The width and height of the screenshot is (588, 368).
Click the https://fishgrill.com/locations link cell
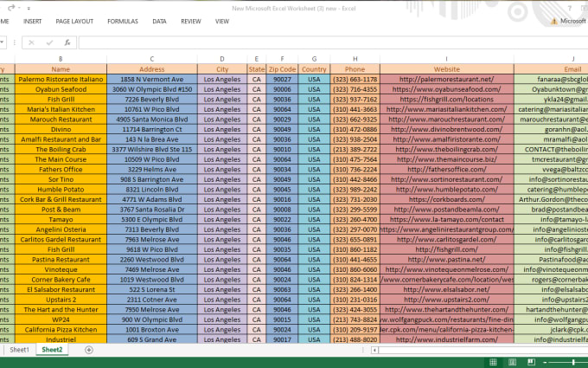pos(447,99)
